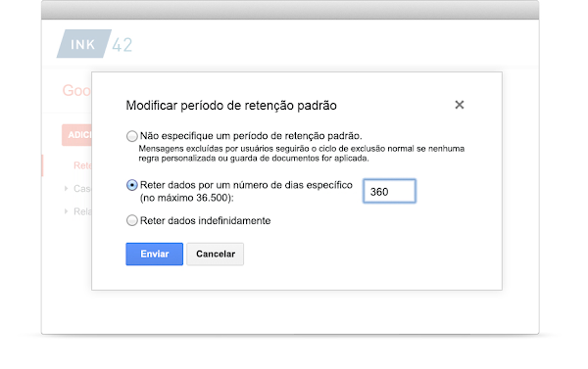
Task: Click the 'Cas...' sidebar menu label
Action: click(82, 189)
